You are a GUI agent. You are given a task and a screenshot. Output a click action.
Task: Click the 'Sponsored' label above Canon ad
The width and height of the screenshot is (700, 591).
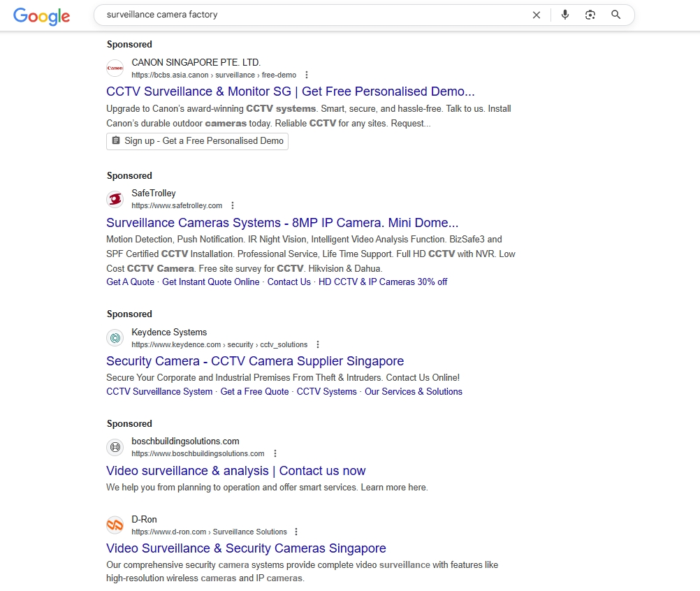pyautogui.click(x=129, y=44)
